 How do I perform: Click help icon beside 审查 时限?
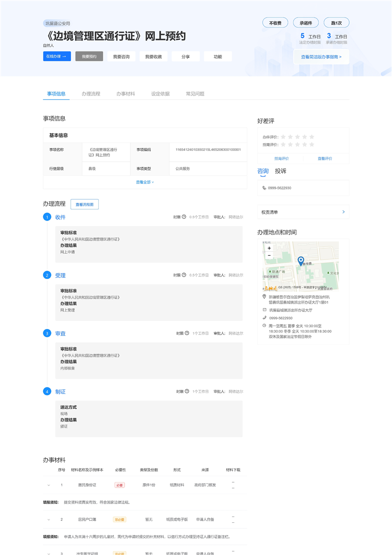tap(187, 333)
